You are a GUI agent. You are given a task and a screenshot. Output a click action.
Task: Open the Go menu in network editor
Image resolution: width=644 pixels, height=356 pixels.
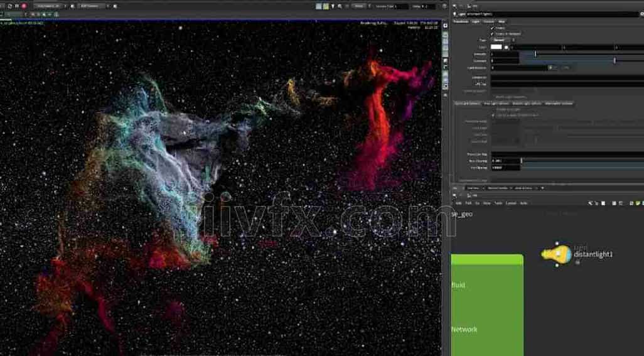pyautogui.click(x=477, y=203)
